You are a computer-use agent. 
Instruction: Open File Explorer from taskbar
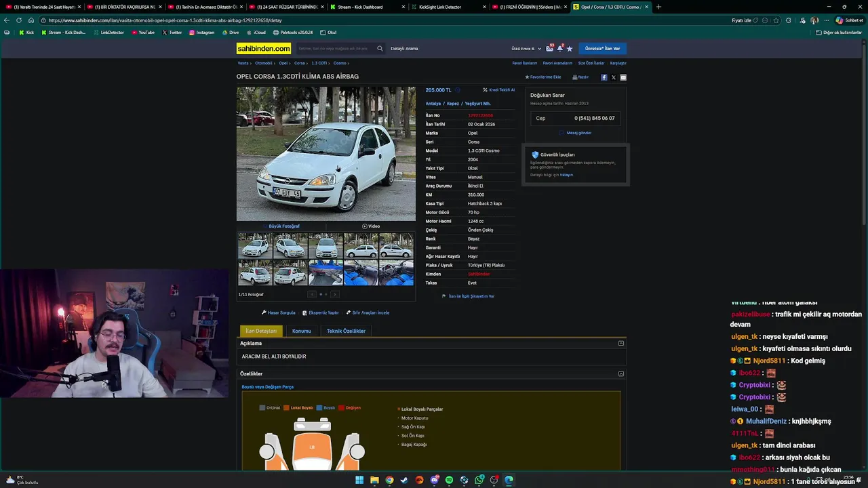pos(374,481)
